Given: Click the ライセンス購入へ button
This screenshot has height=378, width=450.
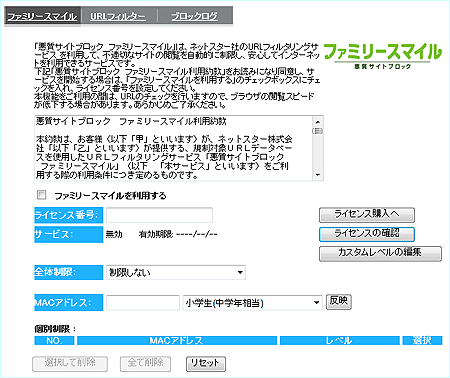Looking at the screenshot, I should (367, 215).
